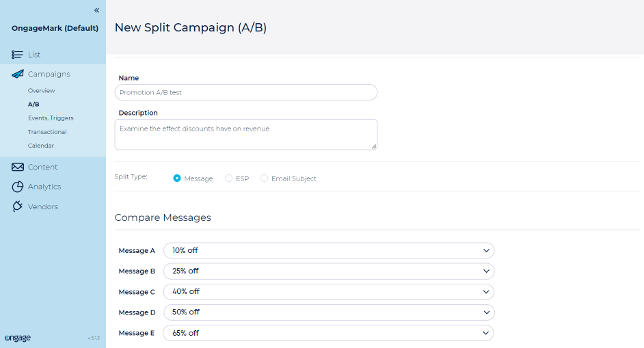Click the Vendors plug icon
The image size is (644, 348).
pyautogui.click(x=18, y=206)
